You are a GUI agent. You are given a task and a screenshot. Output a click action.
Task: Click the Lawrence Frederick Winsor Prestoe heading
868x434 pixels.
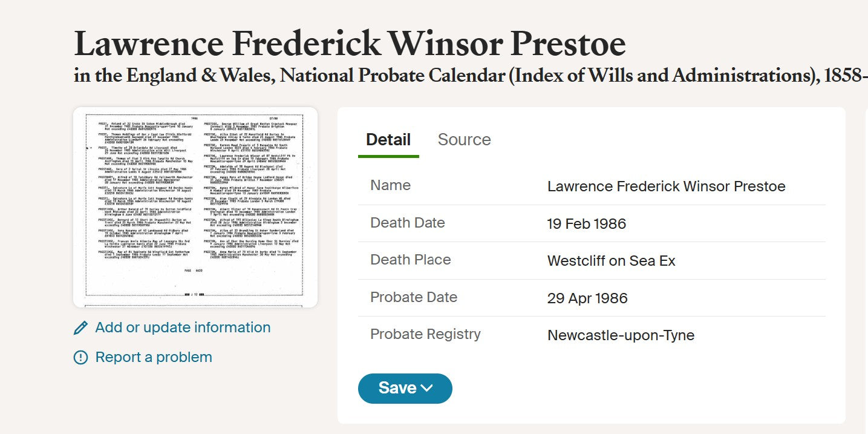click(x=350, y=44)
